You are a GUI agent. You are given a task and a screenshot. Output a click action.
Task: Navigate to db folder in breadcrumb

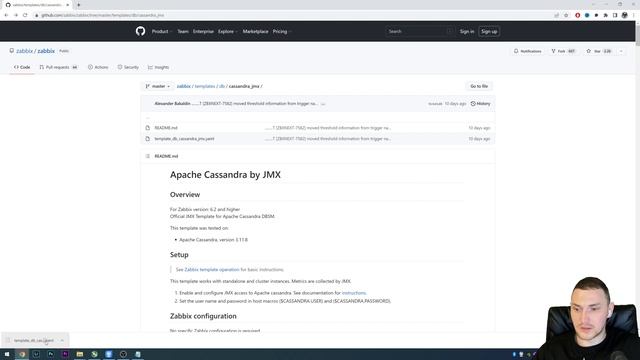click(x=222, y=86)
